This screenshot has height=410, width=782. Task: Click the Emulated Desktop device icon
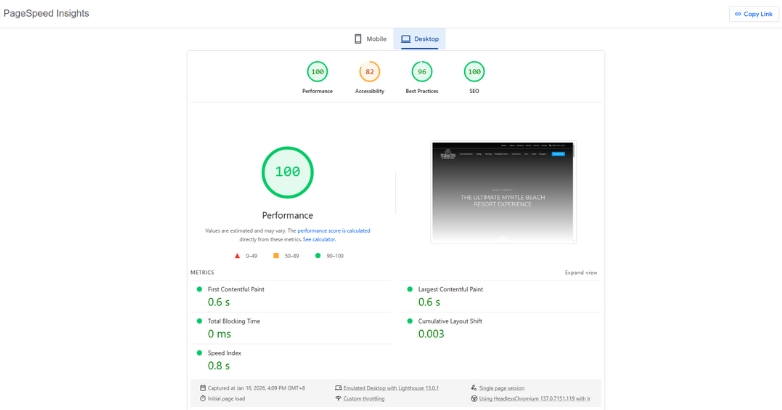pos(338,388)
